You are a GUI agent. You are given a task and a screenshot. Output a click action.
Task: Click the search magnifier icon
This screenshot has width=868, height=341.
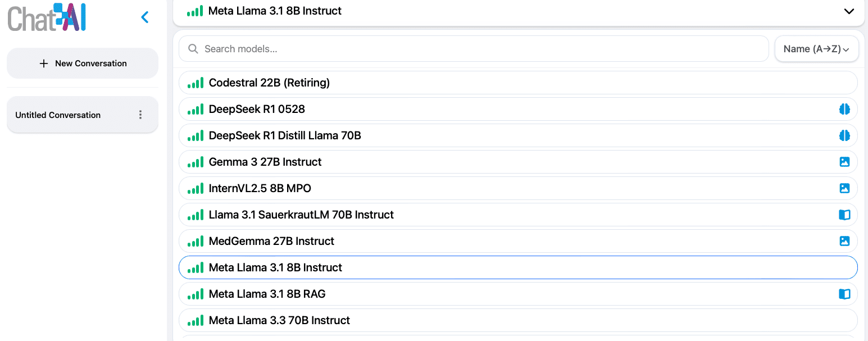193,49
